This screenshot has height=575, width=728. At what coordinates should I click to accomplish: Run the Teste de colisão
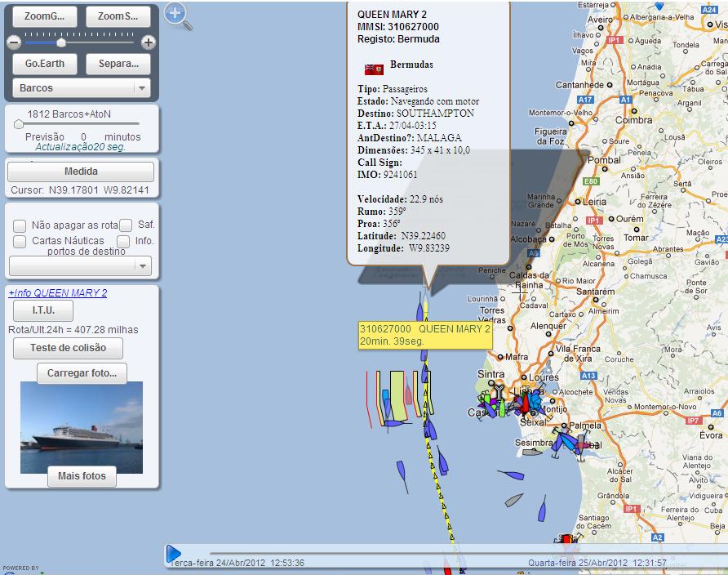click(68, 348)
